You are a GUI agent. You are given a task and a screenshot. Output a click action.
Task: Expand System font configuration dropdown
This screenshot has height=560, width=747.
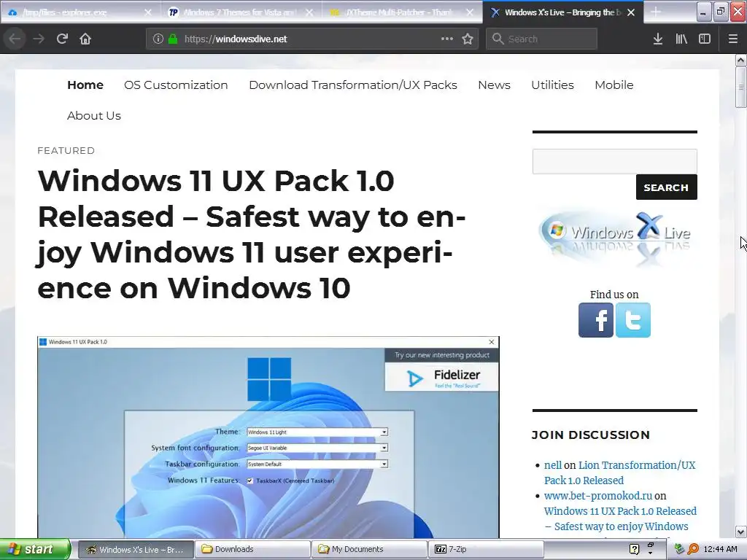pyautogui.click(x=384, y=448)
